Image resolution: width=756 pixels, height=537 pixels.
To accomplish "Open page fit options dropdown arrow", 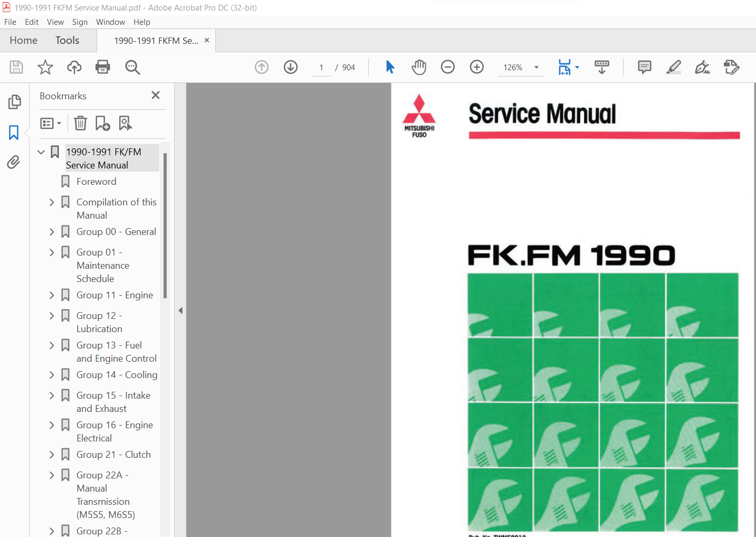I will pos(577,67).
